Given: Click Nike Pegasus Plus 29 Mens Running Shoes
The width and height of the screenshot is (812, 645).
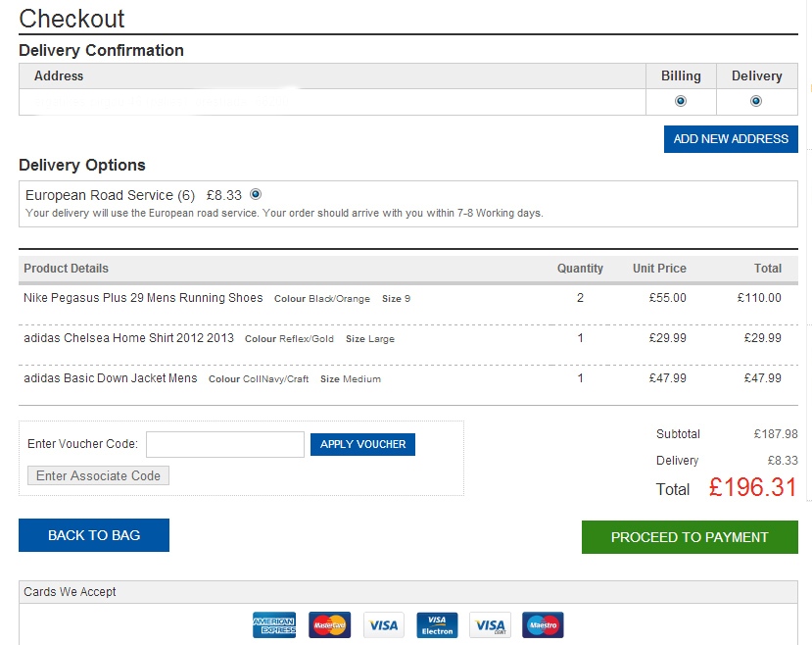Looking at the screenshot, I should (x=143, y=298).
